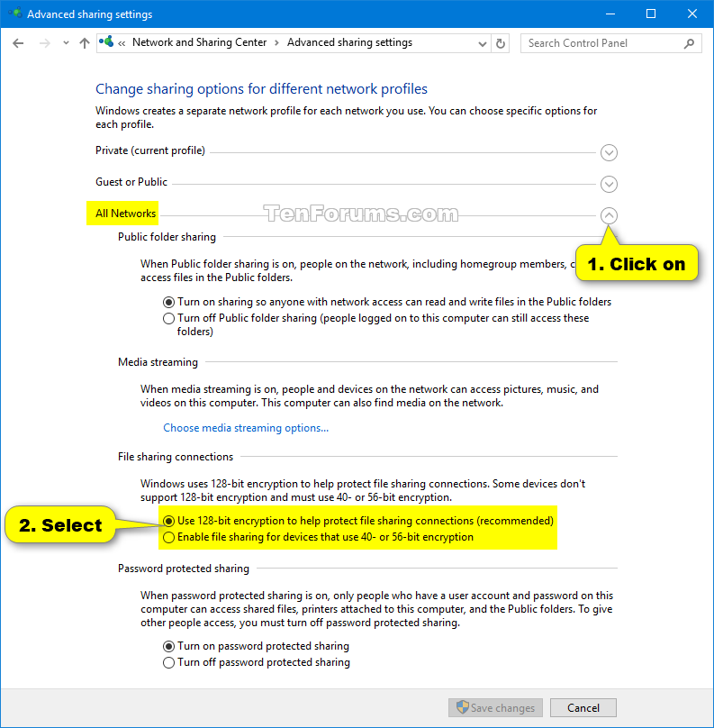
Task: Go back using the back arrow
Action: click(x=18, y=43)
